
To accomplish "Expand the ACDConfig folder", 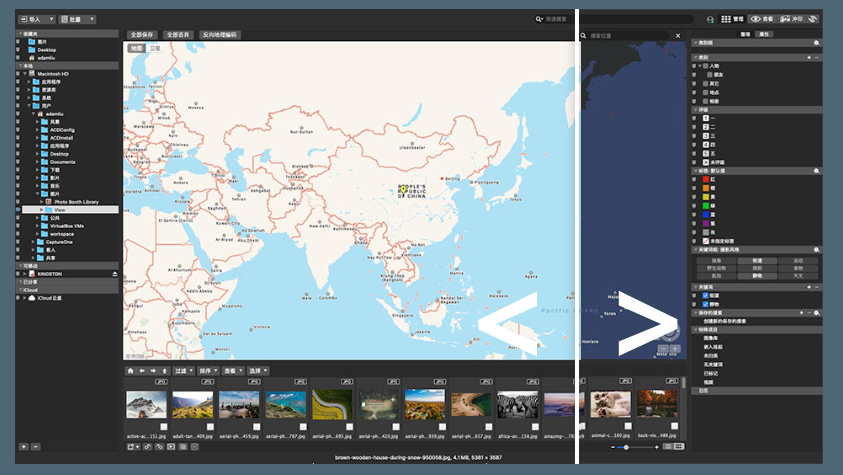I will pyautogui.click(x=38, y=130).
